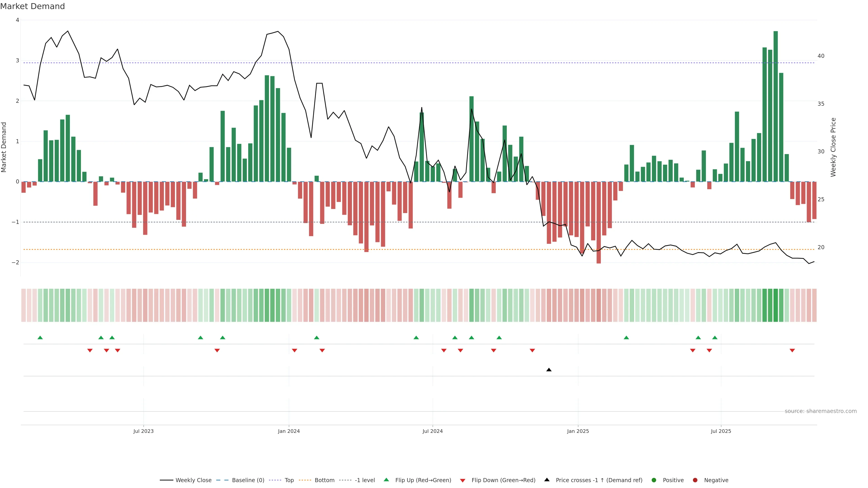
Task: Click the darkest green heatmap strip cell
Action: tap(776, 305)
